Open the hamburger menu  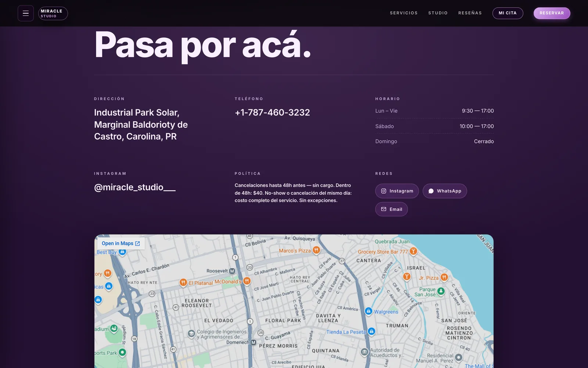(x=26, y=13)
